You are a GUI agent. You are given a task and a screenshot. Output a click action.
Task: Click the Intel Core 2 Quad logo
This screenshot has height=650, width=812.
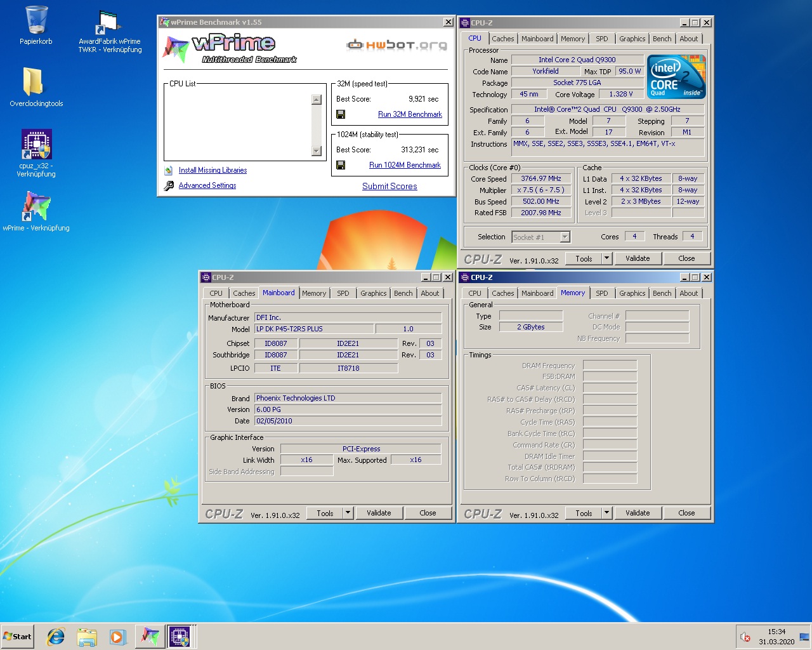click(x=676, y=76)
